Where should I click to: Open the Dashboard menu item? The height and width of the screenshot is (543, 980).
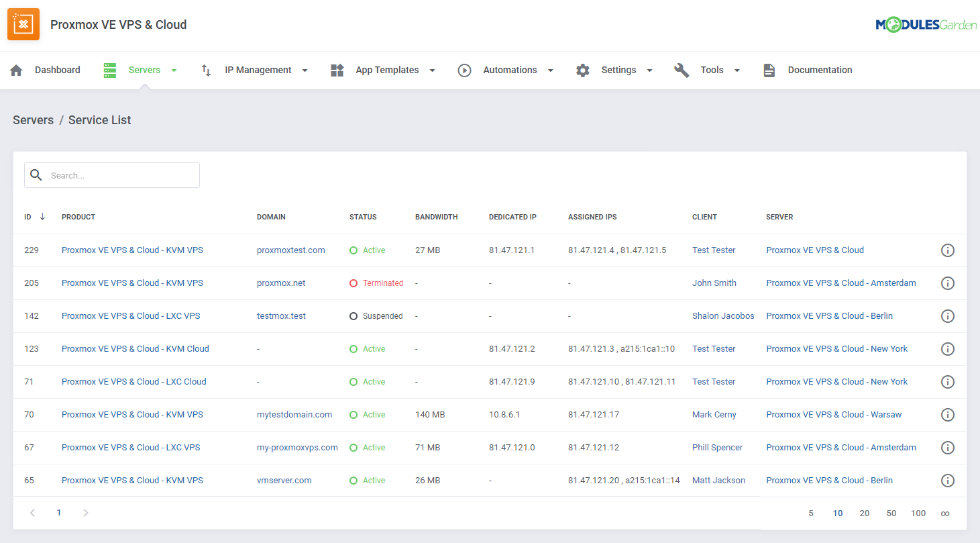click(x=58, y=70)
